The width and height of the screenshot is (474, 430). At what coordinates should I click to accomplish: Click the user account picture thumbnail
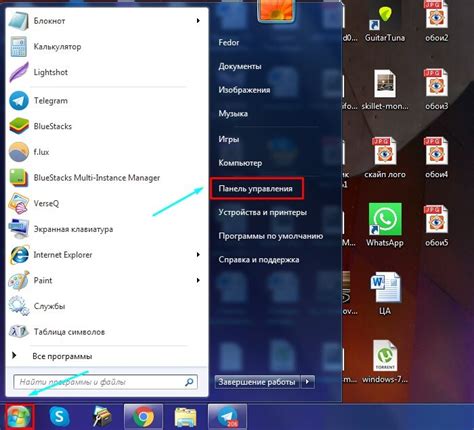click(276, 10)
